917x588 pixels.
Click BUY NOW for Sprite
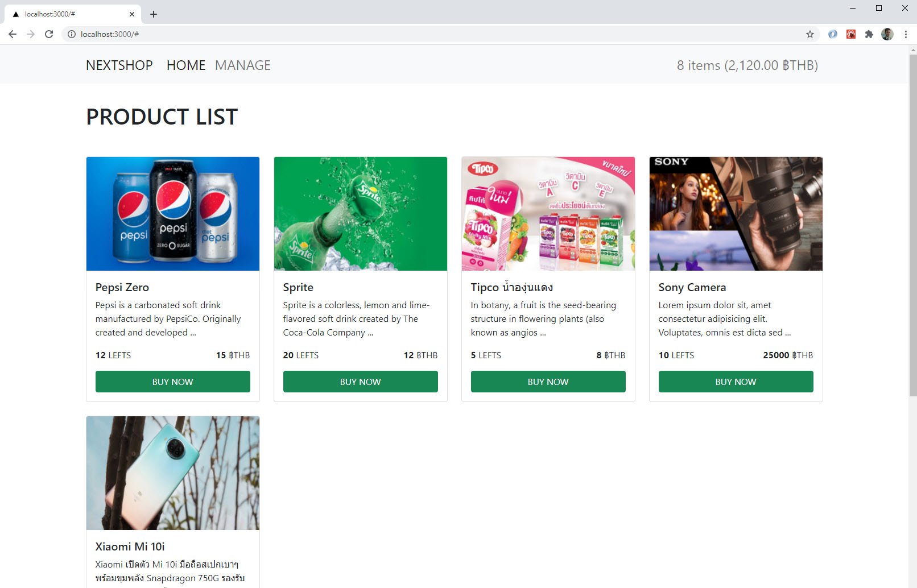(361, 382)
